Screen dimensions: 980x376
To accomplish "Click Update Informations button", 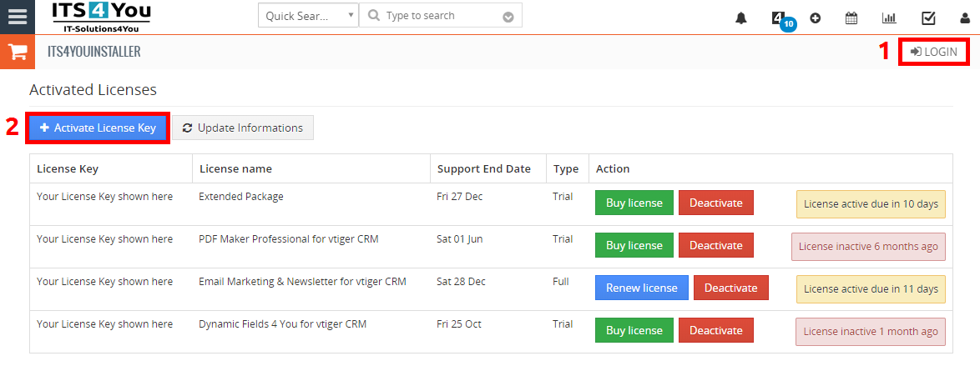I will pyautogui.click(x=243, y=128).
